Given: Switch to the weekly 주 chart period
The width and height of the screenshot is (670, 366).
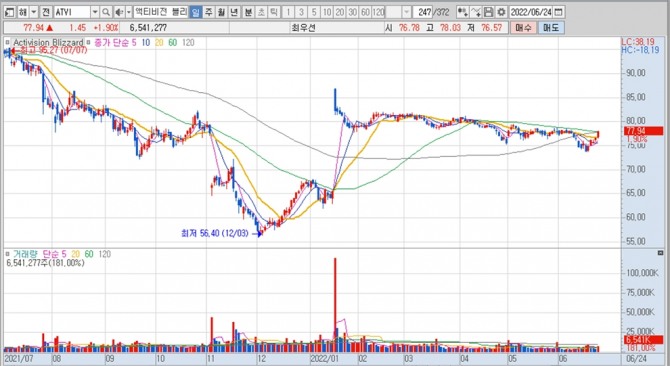Looking at the screenshot, I should [208, 12].
